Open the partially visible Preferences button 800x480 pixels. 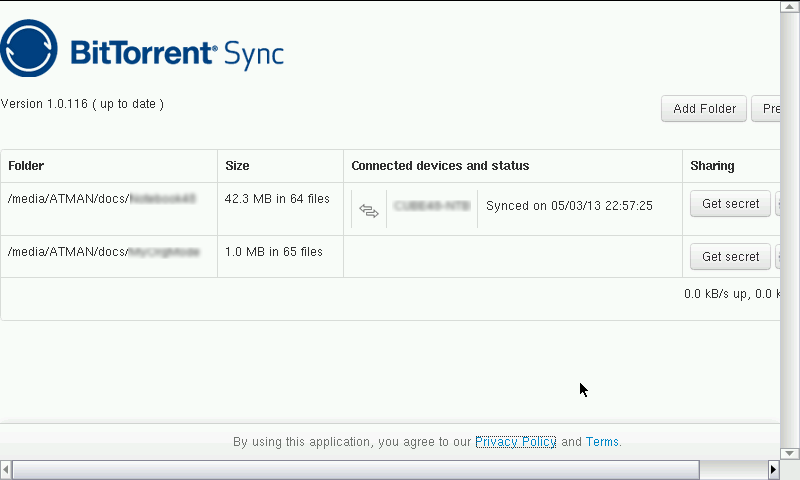[x=766, y=109]
